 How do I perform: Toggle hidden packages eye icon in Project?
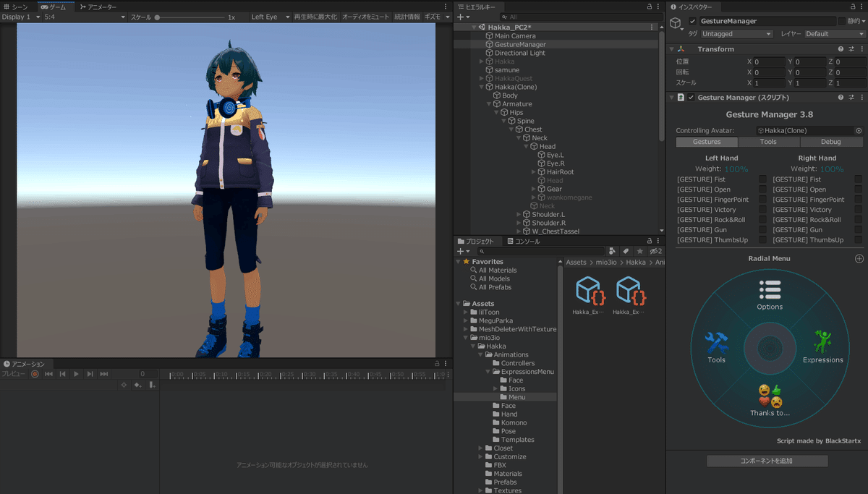point(655,251)
